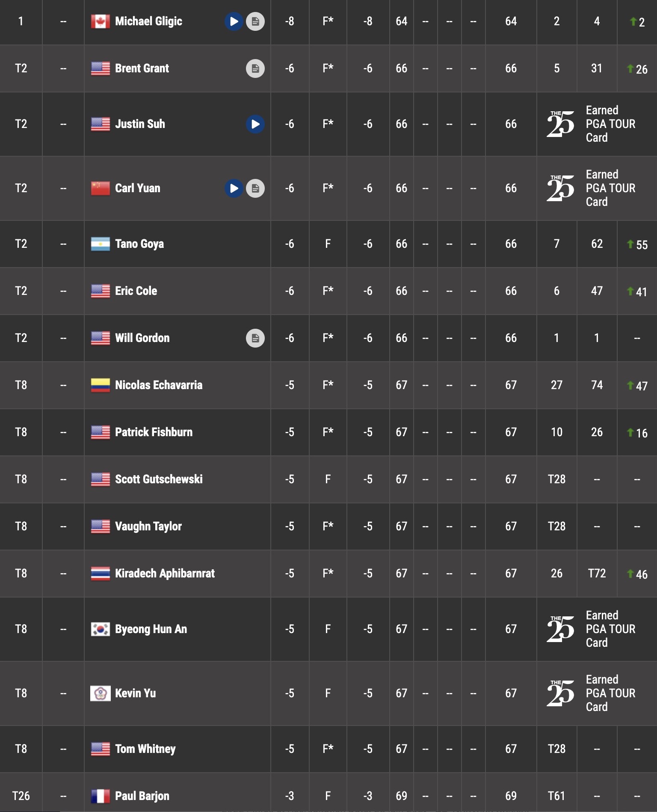
Task: Click Colombia flag beside Nicolas Echavarria
Action: tap(101, 385)
